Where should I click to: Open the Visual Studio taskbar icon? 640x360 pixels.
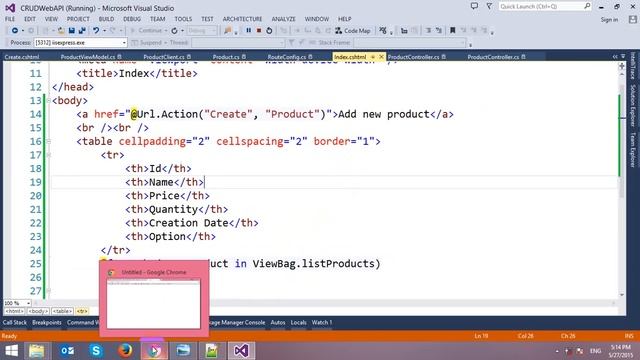[x=241, y=351]
